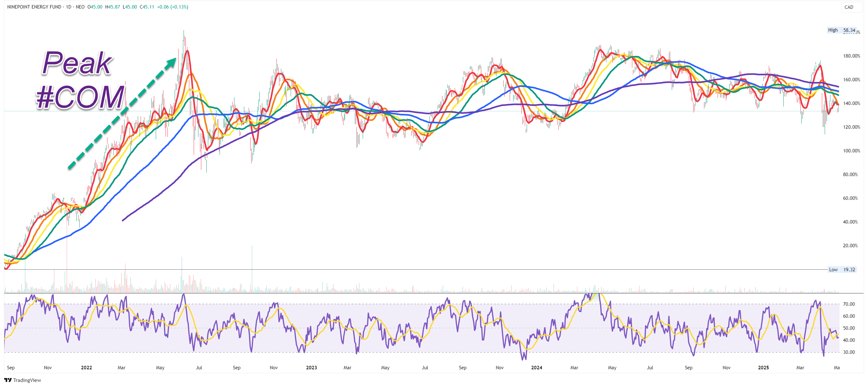Click the 2022 label on time axis
The height and width of the screenshot is (387, 868).
point(86,368)
